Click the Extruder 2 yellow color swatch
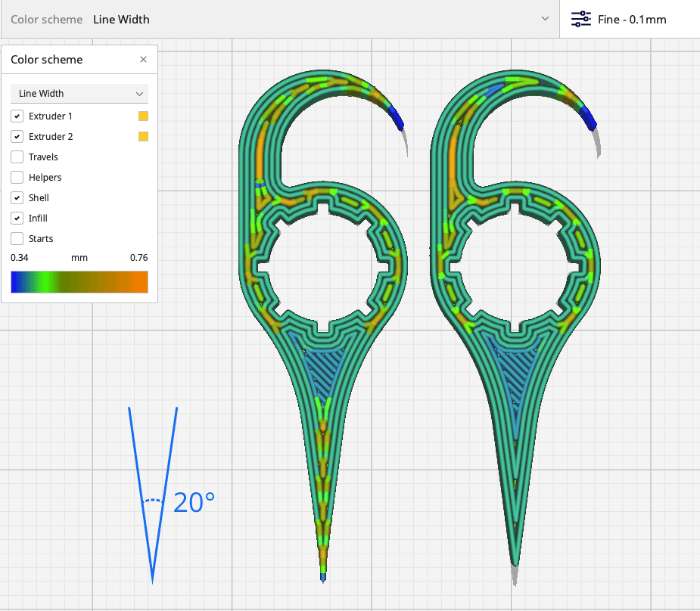 pyautogui.click(x=143, y=137)
